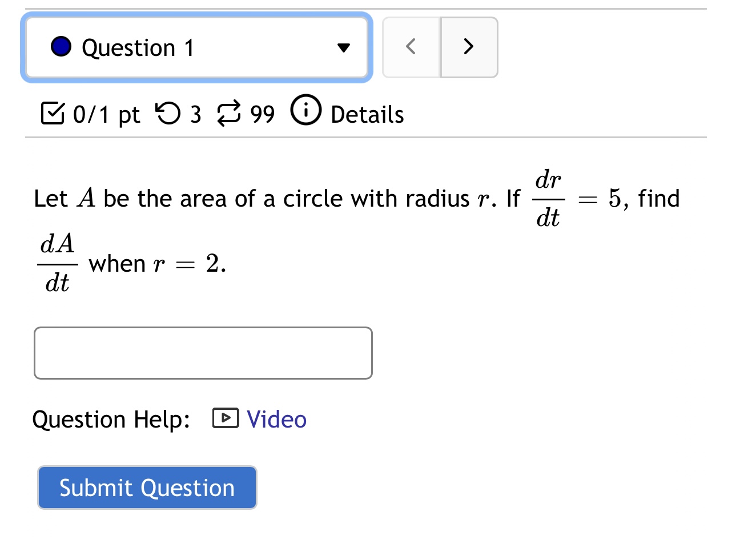Click the video play icon before Video
Image resolution: width=732 pixels, height=560 pixels.
[225, 418]
